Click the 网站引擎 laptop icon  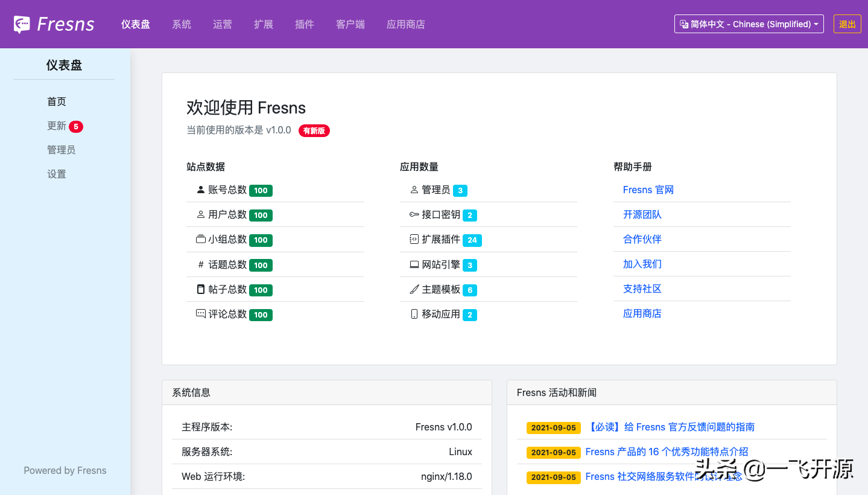pyautogui.click(x=414, y=264)
